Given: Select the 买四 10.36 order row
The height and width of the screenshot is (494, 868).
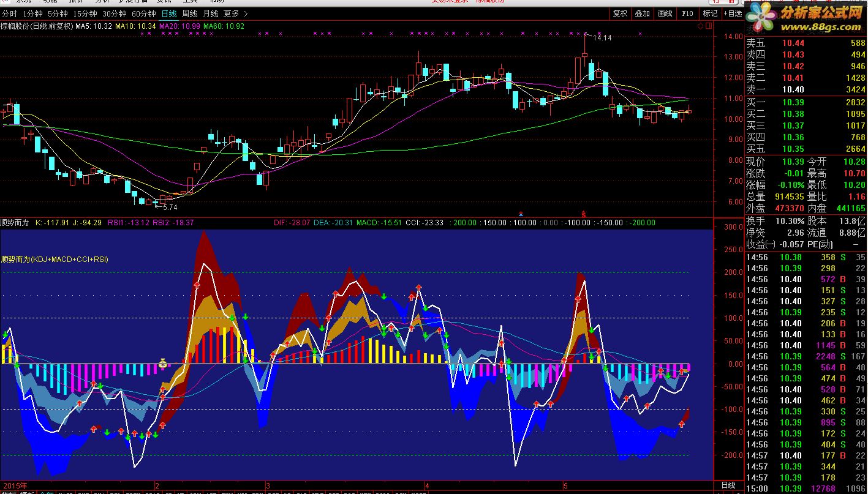Looking at the screenshot, I should pyautogui.click(x=806, y=137).
